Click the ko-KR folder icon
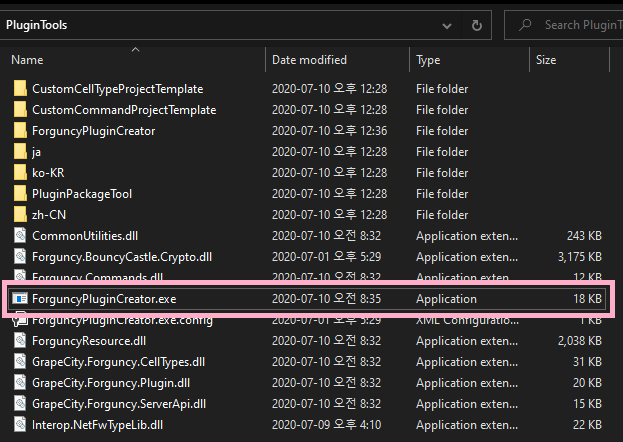623x442 pixels. pos(20,173)
